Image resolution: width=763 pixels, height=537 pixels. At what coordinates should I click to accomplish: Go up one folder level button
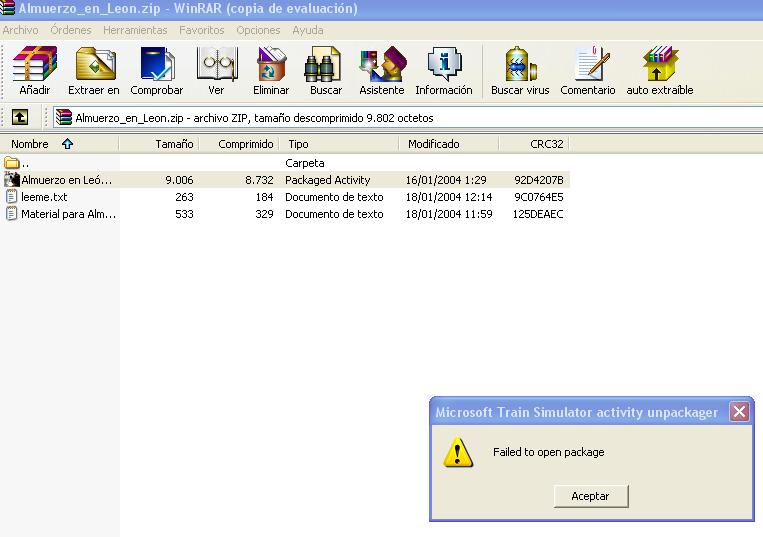(20, 117)
